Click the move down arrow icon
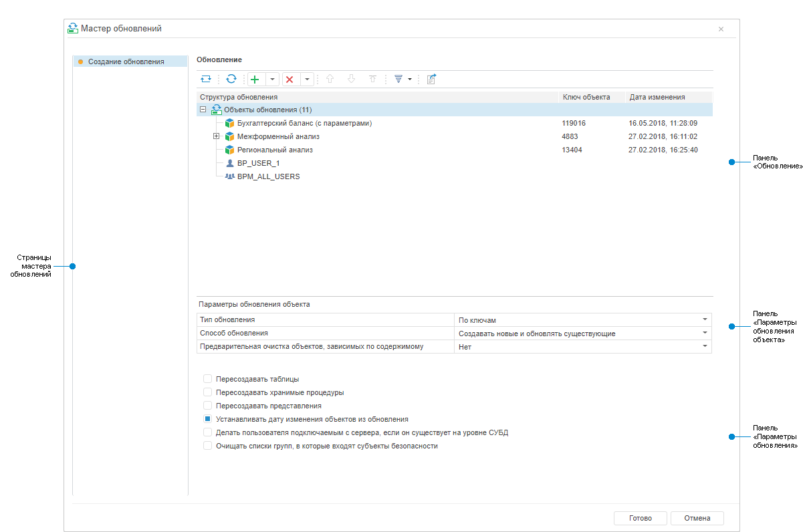Screen dimensions: 803x532 [x=351, y=79]
